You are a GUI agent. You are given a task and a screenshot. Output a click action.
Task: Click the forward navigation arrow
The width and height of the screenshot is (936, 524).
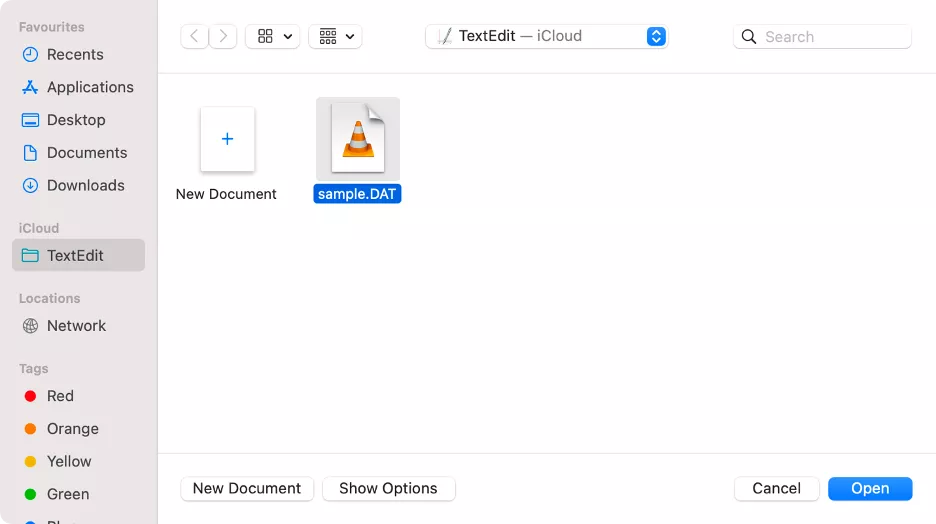click(223, 37)
